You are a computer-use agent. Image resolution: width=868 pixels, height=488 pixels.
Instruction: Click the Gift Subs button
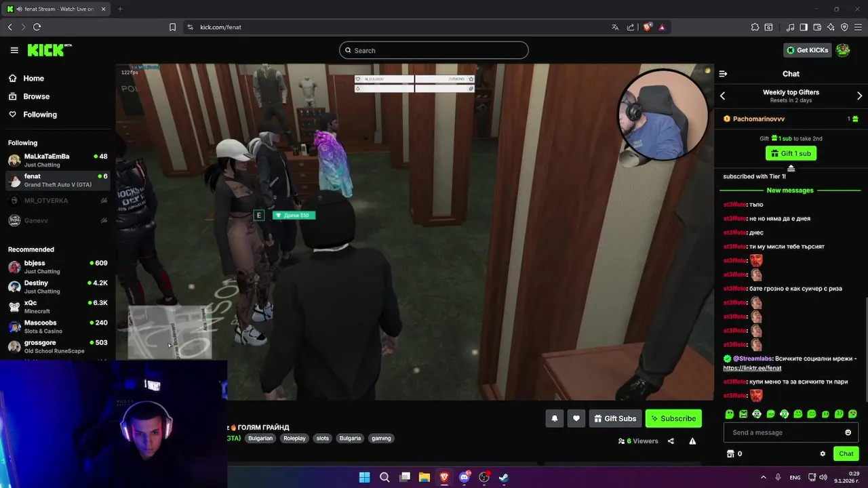(x=615, y=419)
